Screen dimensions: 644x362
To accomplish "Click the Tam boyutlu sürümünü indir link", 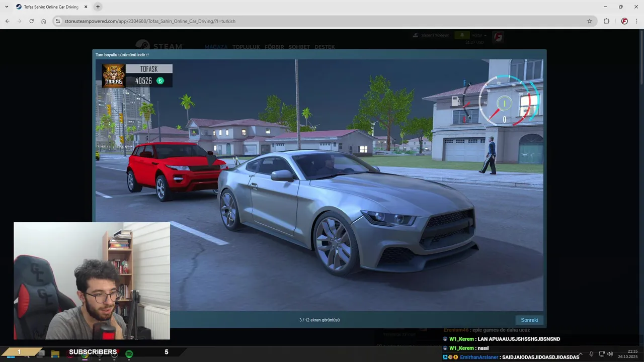I will point(122,55).
